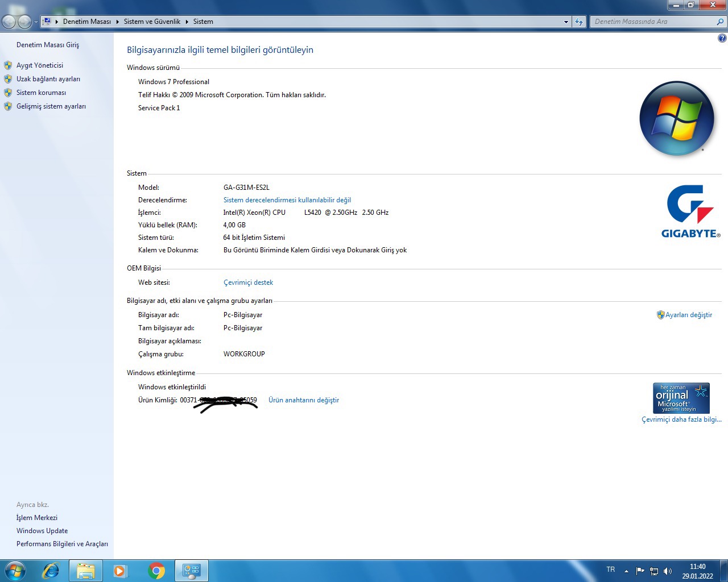The image size is (728, 582).
Task: Open the volume speaker tray icon
Action: click(x=668, y=571)
